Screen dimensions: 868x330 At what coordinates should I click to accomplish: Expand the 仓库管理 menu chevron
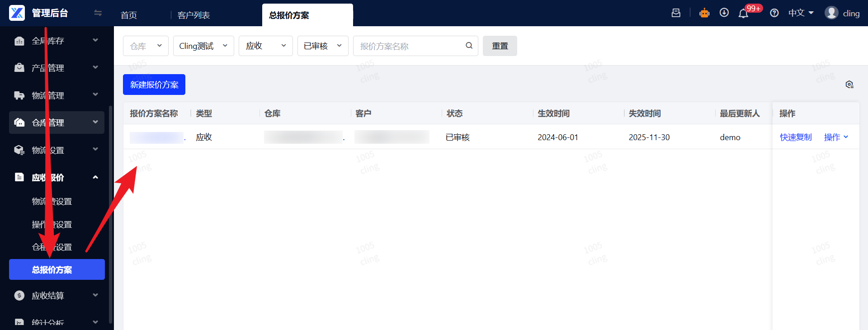(95, 122)
